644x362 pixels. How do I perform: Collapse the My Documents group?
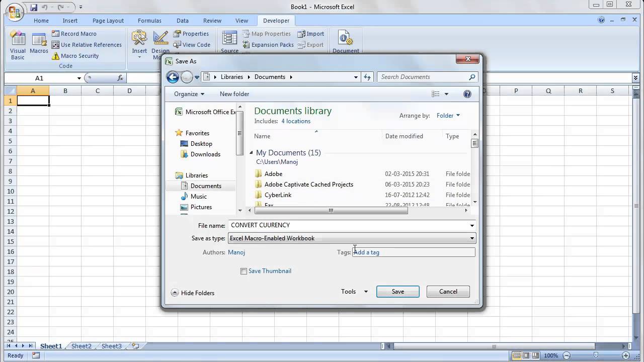[252, 153]
